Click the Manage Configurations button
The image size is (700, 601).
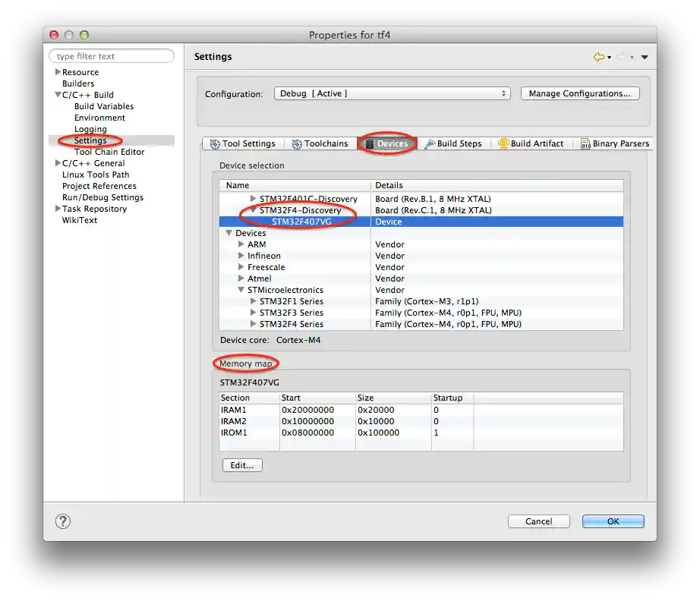click(580, 93)
